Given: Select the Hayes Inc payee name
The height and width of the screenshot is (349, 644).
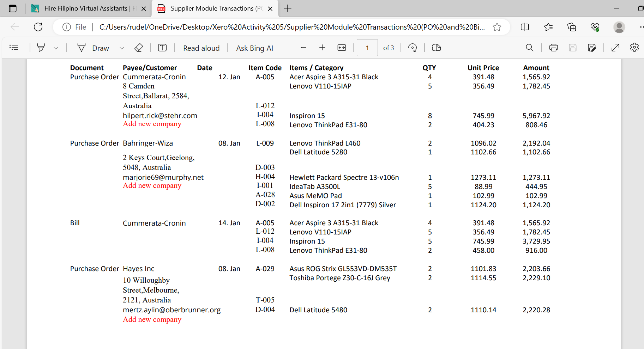Looking at the screenshot, I should point(138,269).
